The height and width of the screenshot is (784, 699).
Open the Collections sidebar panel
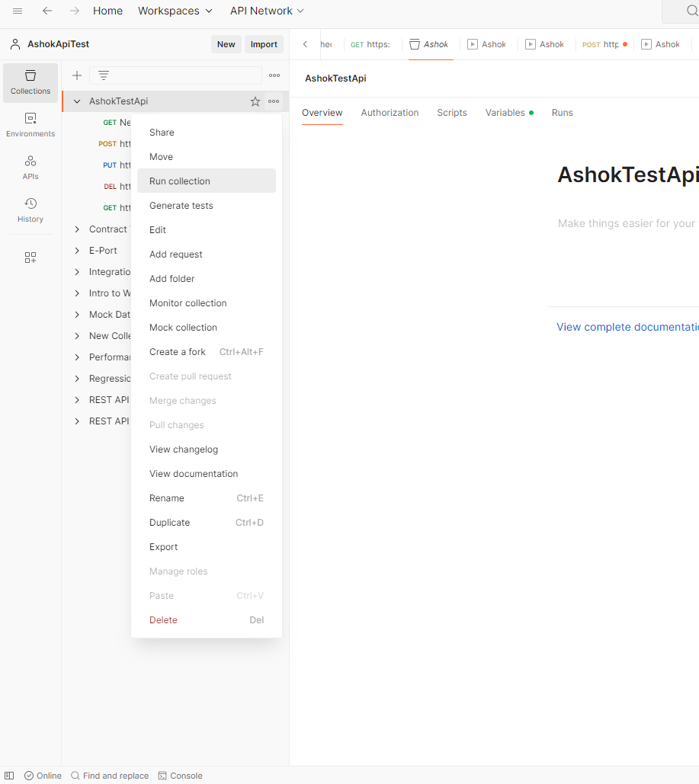[x=30, y=82]
